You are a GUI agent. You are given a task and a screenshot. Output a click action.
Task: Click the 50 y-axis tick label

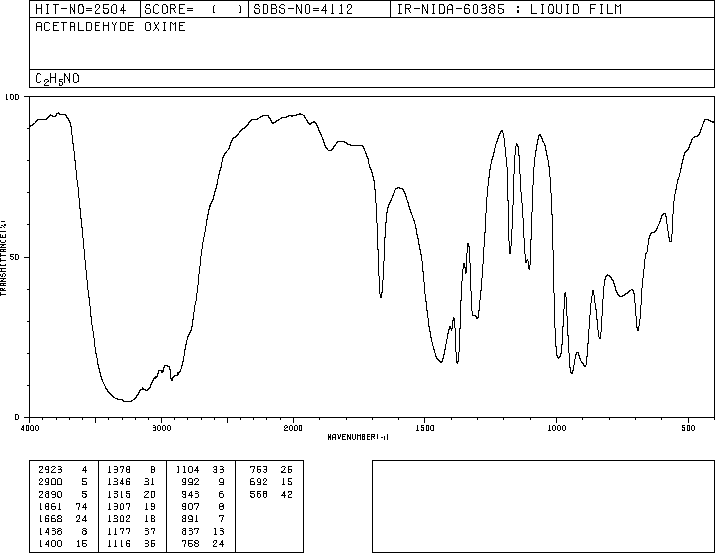tap(15, 257)
